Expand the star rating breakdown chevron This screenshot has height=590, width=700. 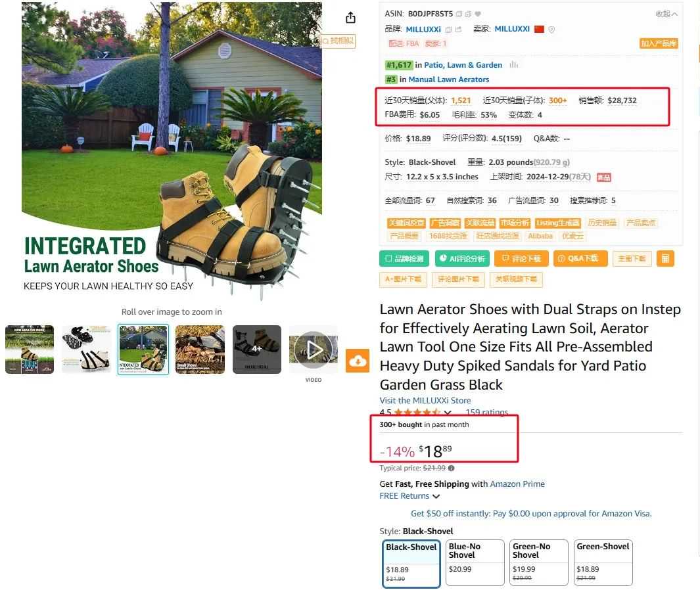(448, 413)
